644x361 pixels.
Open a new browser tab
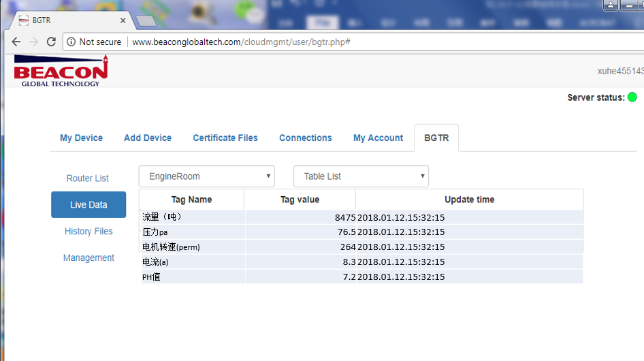click(x=146, y=21)
